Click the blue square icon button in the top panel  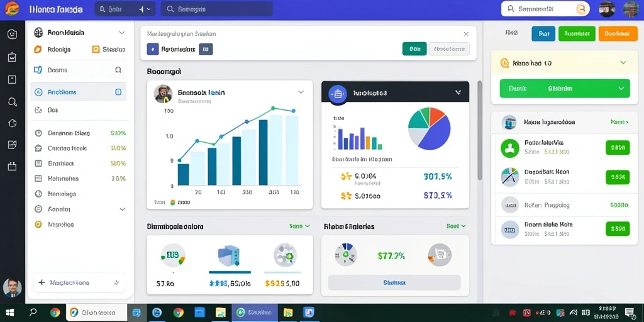point(153,49)
